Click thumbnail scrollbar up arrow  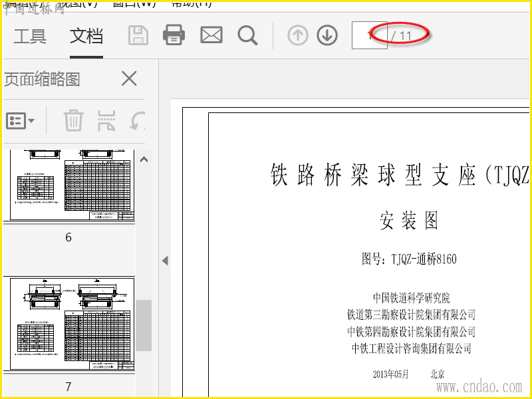(x=144, y=160)
